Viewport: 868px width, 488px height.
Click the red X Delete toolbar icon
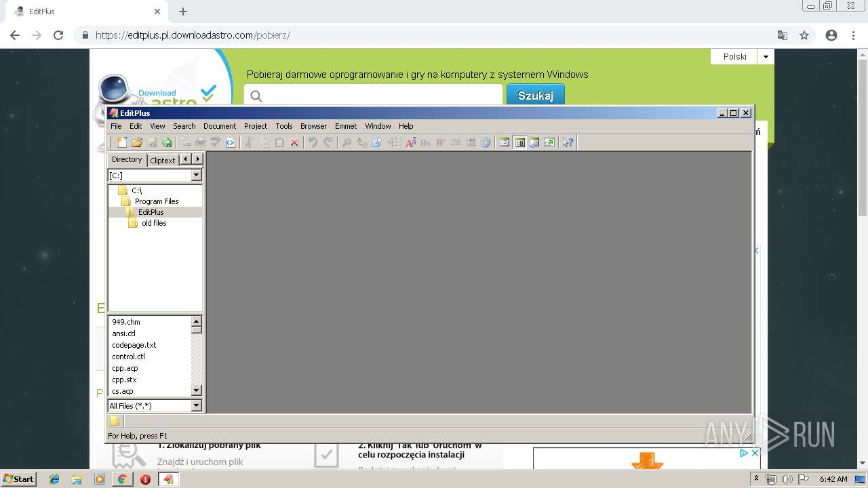[x=294, y=142]
